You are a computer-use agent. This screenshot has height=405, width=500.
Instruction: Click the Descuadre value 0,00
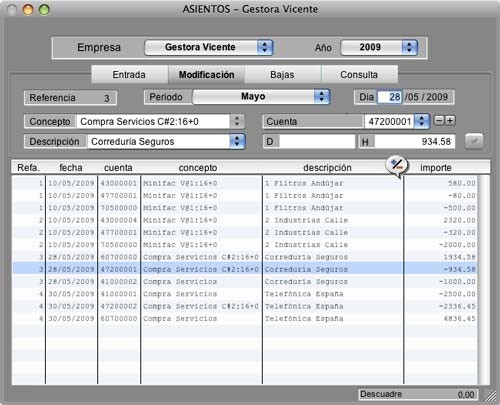tap(466, 395)
